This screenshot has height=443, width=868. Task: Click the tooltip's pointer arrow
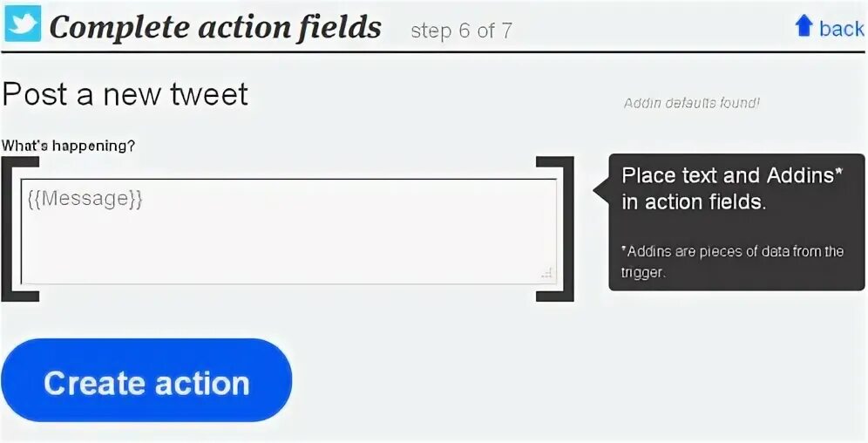(601, 189)
